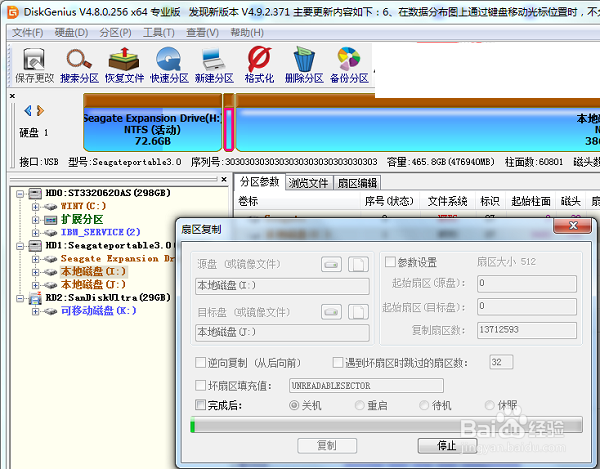Click the 复制扇区数 field showing 13712593

(x=527, y=330)
